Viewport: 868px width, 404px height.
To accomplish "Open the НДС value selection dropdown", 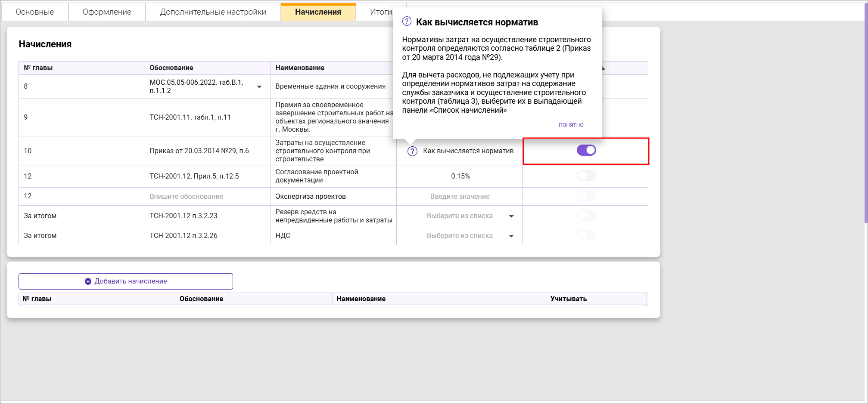I will pos(512,235).
